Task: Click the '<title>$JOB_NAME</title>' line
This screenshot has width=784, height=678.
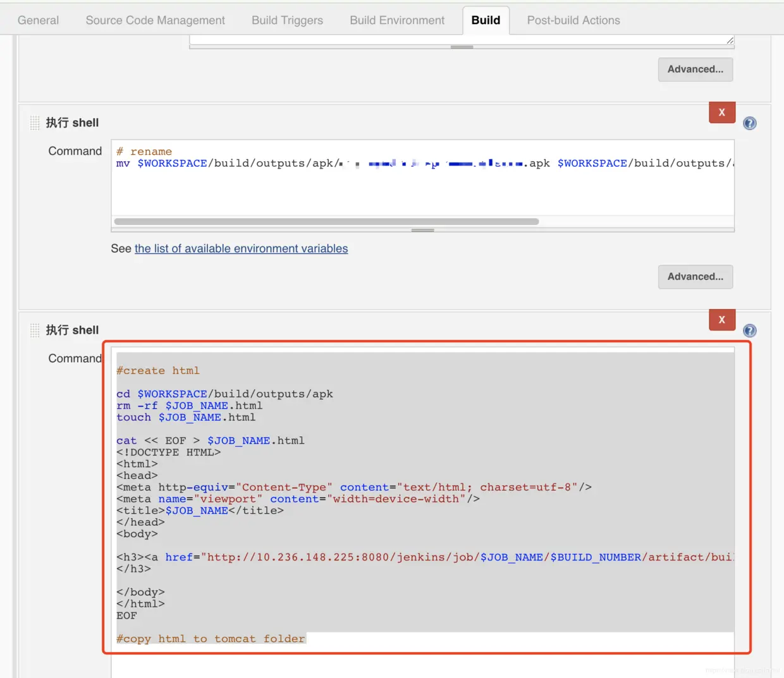Action: point(200,511)
